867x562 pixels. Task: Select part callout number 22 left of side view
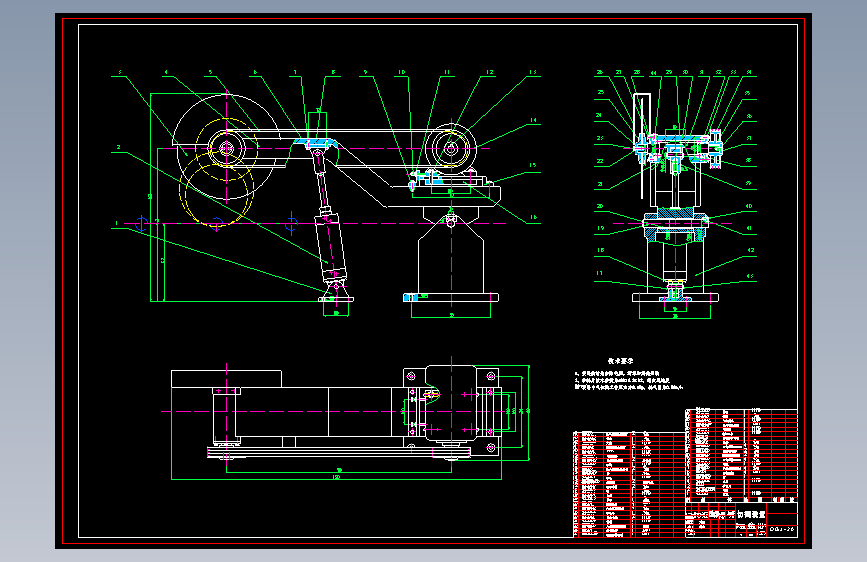pyautogui.click(x=600, y=162)
